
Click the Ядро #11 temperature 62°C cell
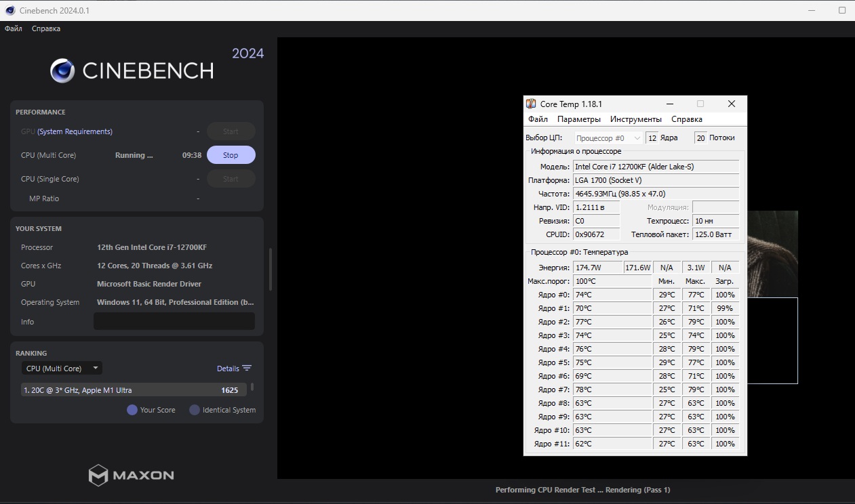pos(612,444)
